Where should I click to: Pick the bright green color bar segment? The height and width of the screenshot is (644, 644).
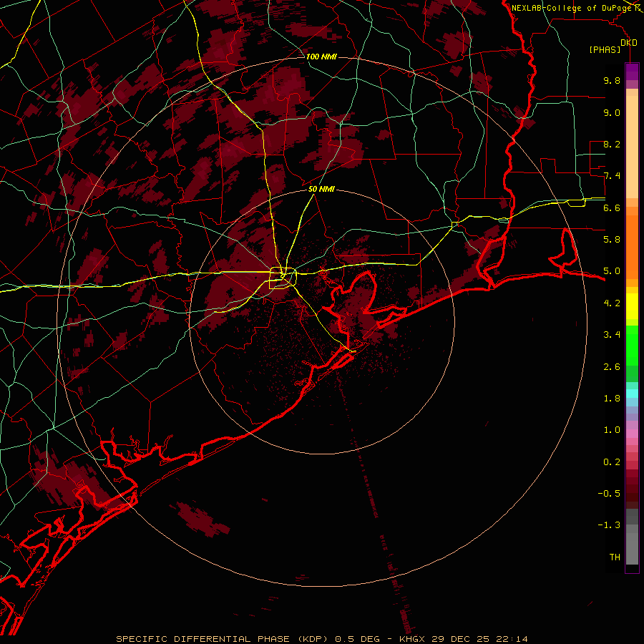pyautogui.click(x=632, y=345)
